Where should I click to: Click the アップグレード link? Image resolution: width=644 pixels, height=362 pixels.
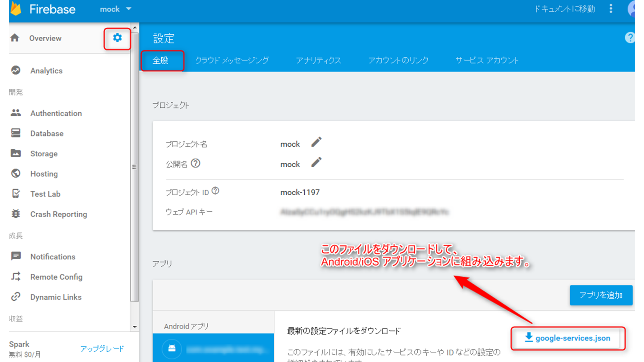[102, 348]
